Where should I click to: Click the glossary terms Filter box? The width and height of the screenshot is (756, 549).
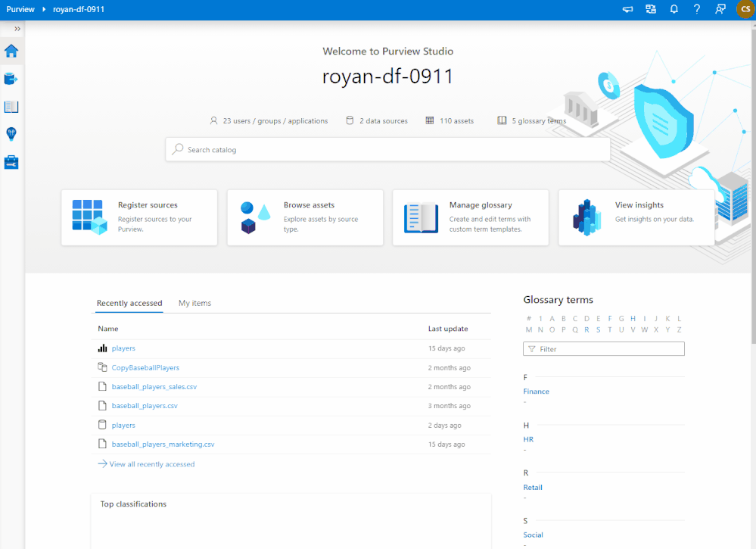(604, 349)
